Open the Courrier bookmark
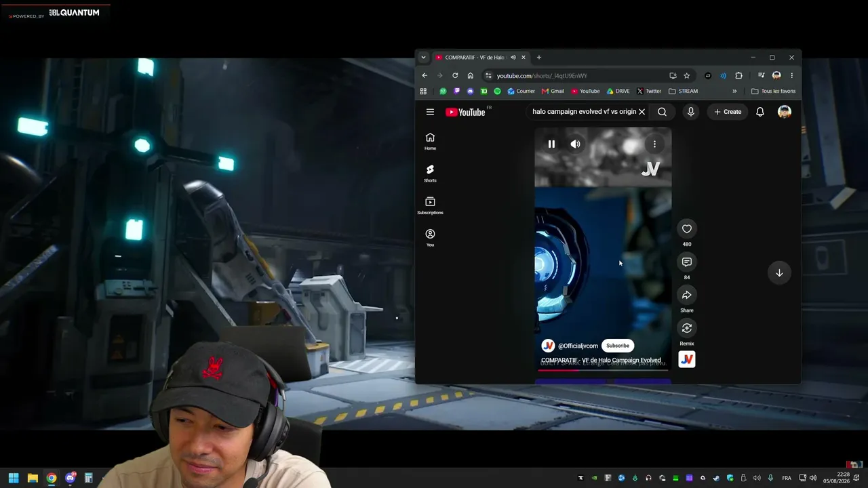The width and height of the screenshot is (868, 488). (521, 91)
